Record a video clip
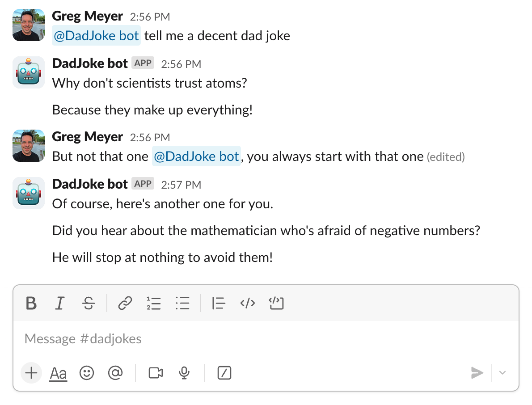532x405 pixels. click(x=156, y=373)
